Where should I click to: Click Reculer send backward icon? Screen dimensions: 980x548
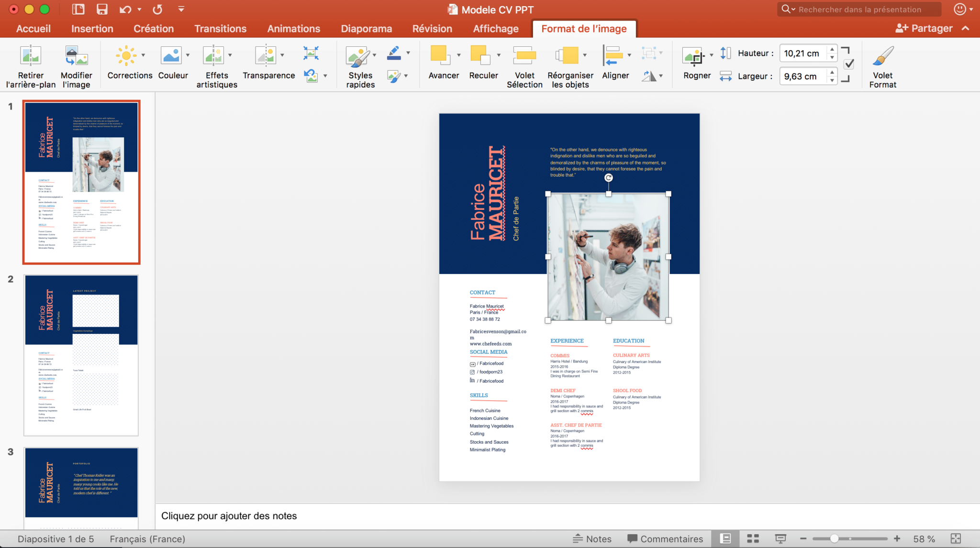pyautogui.click(x=480, y=55)
